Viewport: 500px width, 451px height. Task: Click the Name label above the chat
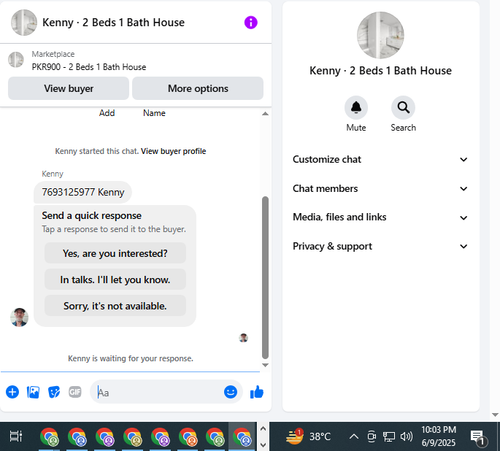[154, 113]
